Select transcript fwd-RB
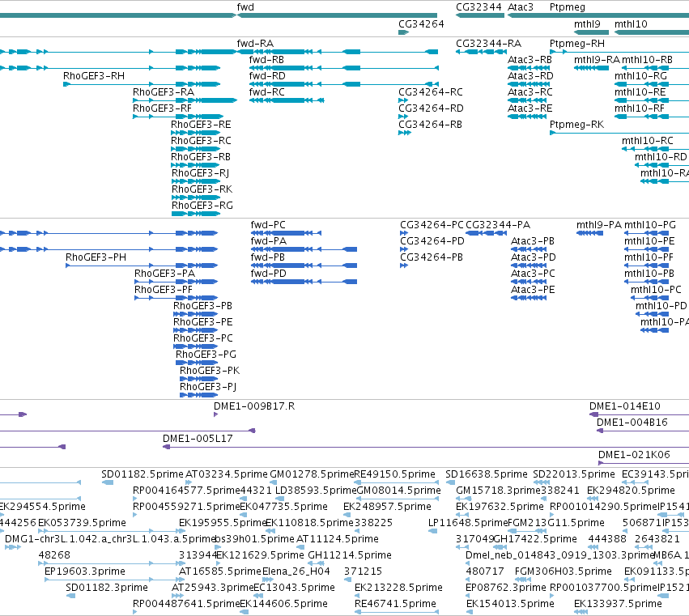This screenshot has height=616, width=689. pyautogui.click(x=343, y=68)
